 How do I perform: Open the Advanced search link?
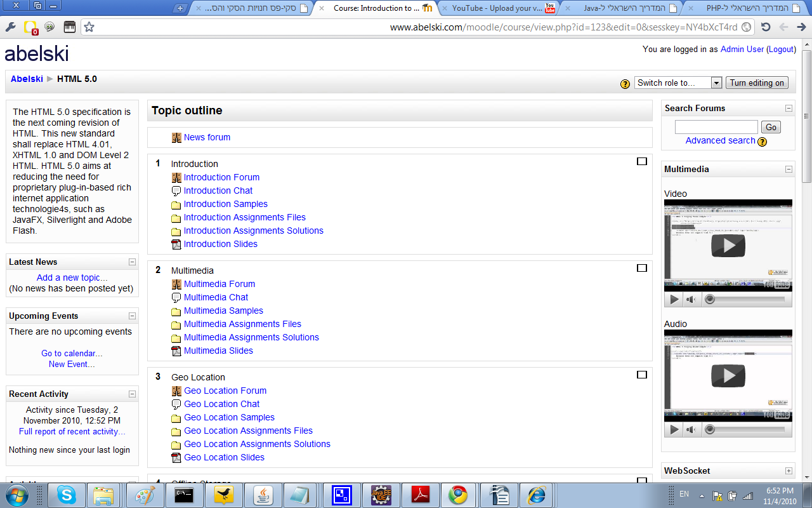tap(721, 140)
